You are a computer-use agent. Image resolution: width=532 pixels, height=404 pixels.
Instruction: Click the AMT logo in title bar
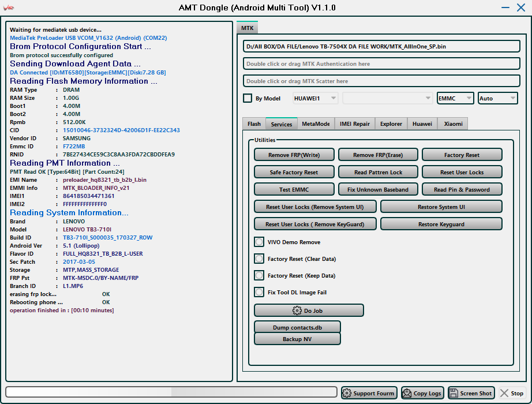9,8
